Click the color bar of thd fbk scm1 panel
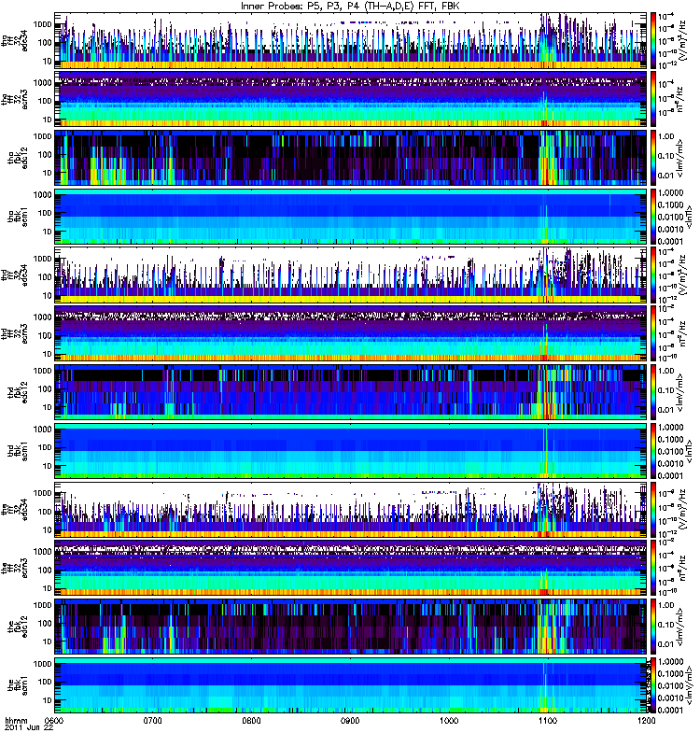This screenshot has width=700, height=747. (x=653, y=451)
